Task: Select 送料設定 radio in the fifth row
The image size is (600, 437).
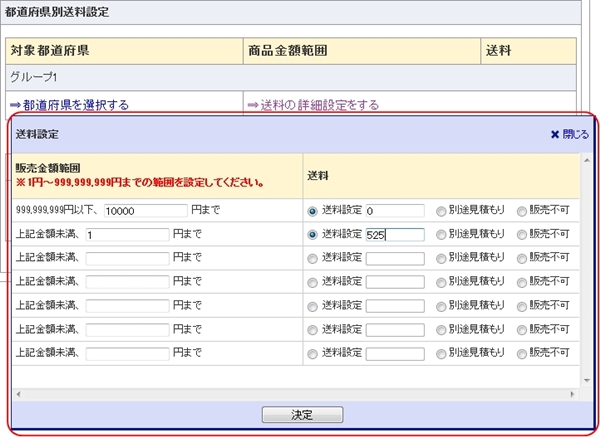Action: pos(313,307)
